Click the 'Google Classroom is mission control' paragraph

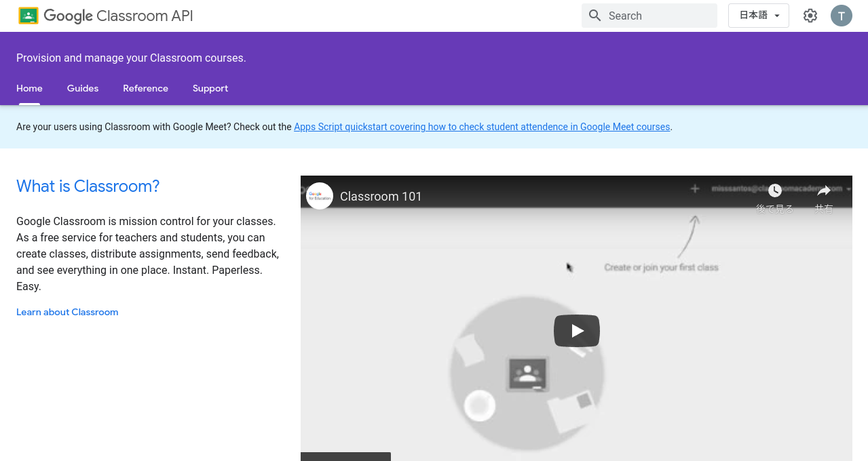(148, 254)
